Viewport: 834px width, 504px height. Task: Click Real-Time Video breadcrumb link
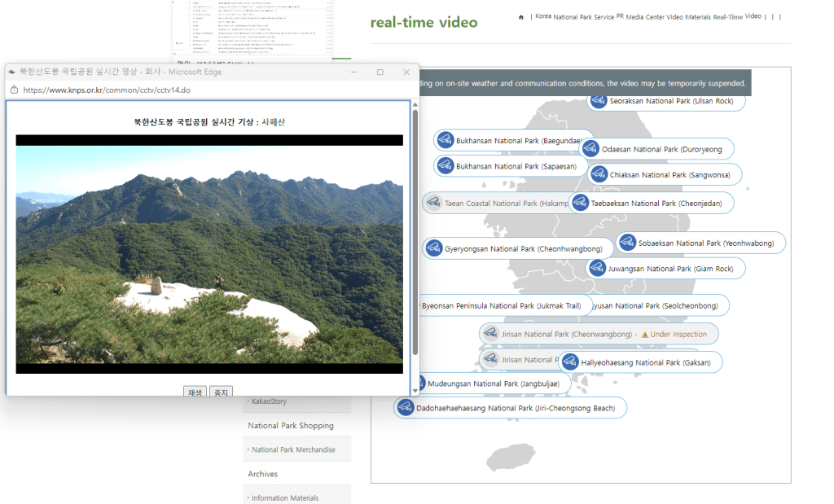coord(737,16)
